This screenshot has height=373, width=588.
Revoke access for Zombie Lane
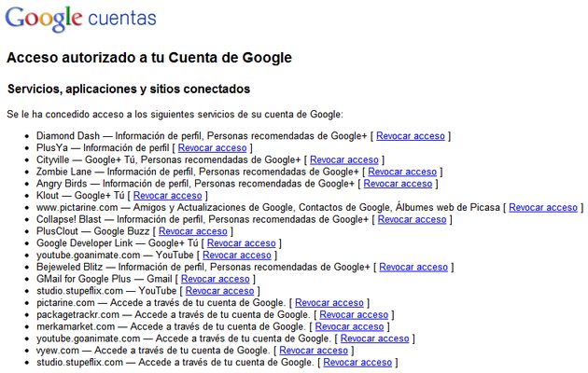(x=402, y=172)
